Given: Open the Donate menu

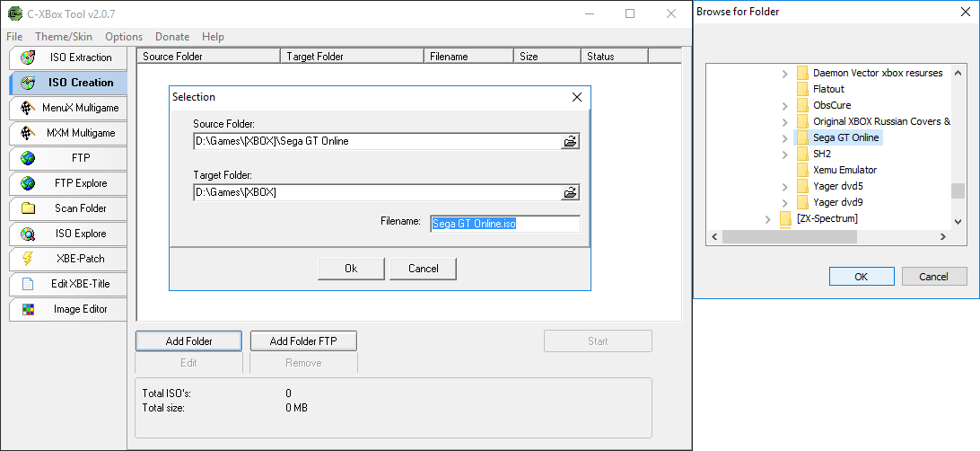Looking at the screenshot, I should [x=172, y=37].
